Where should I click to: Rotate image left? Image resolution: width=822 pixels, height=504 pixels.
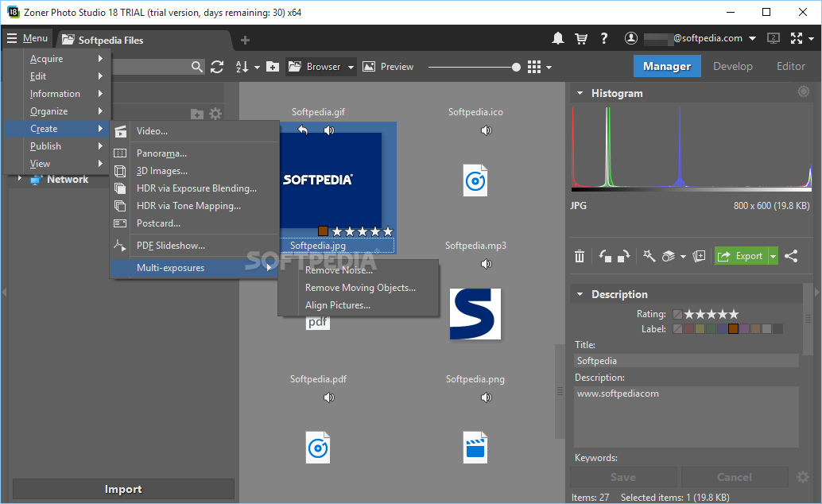click(x=605, y=256)
